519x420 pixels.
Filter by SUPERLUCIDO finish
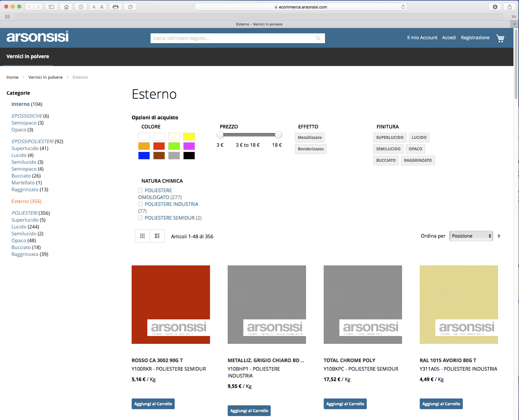click(x=390, y=138)
